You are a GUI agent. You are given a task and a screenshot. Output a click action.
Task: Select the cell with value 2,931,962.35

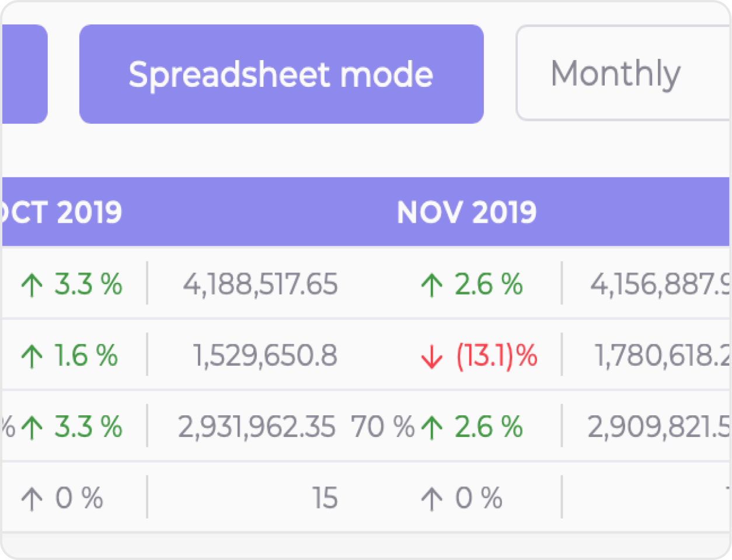click(257, 427)
